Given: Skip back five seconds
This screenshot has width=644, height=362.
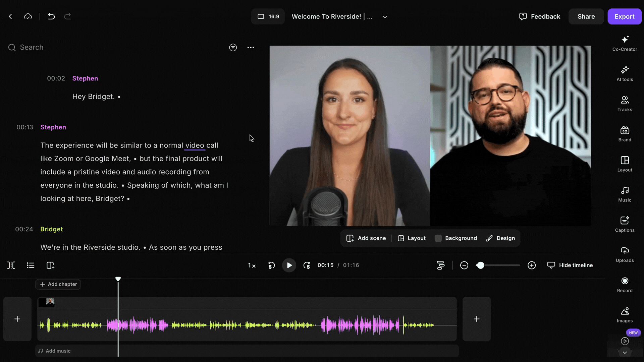Looking at the screenshot, I should pos(271,265).
